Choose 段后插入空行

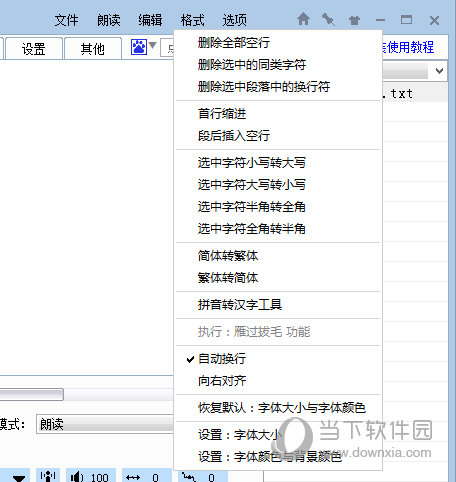pos(277,135)
